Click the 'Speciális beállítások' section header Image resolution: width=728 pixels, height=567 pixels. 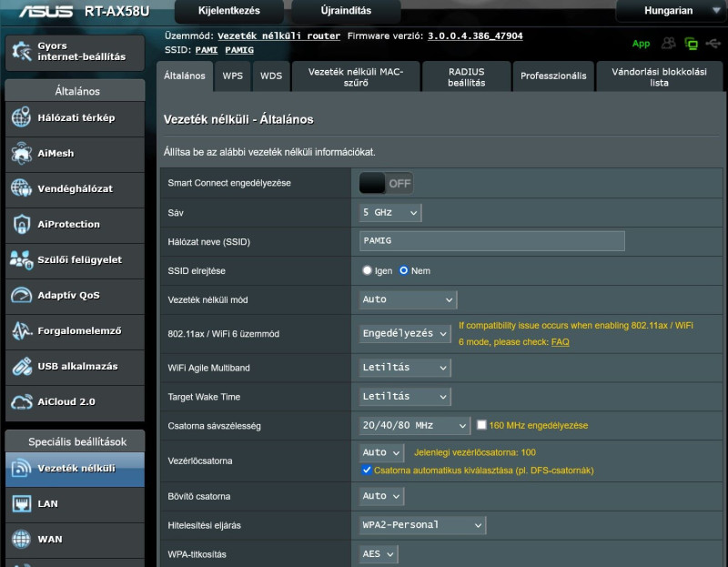pyautogui.click(x=76, y=441)
